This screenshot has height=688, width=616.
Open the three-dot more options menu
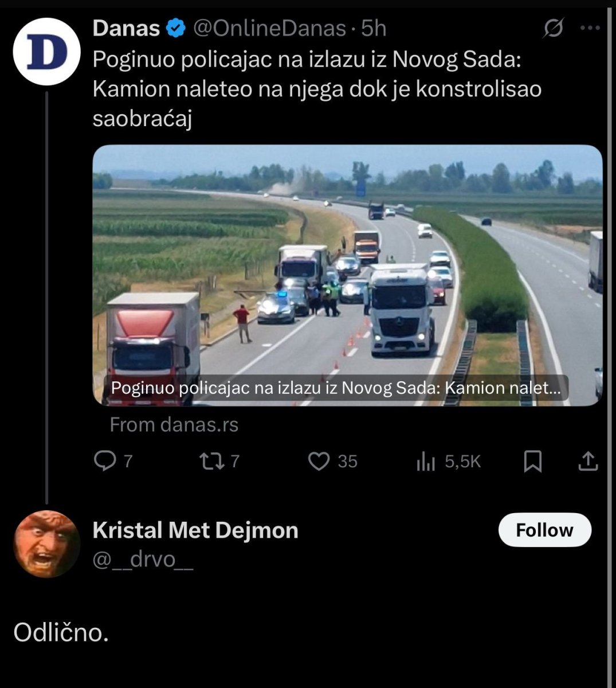(x=590, y=28)
